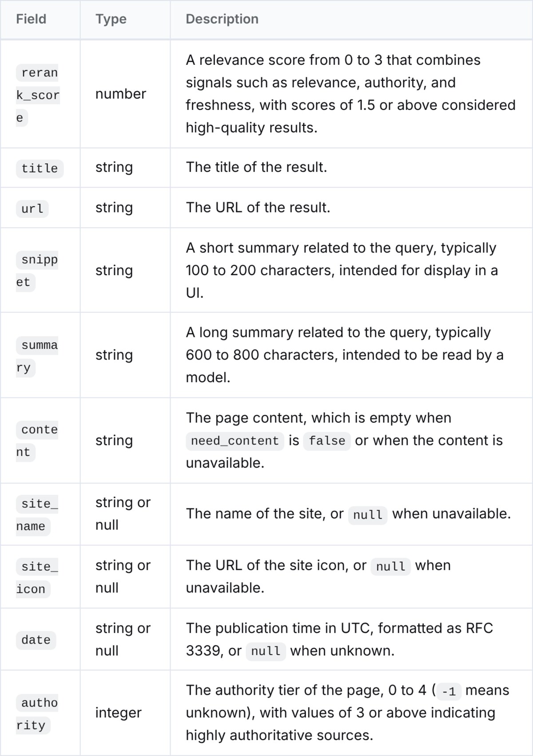Click the Field column header

[x=31, y=19]
